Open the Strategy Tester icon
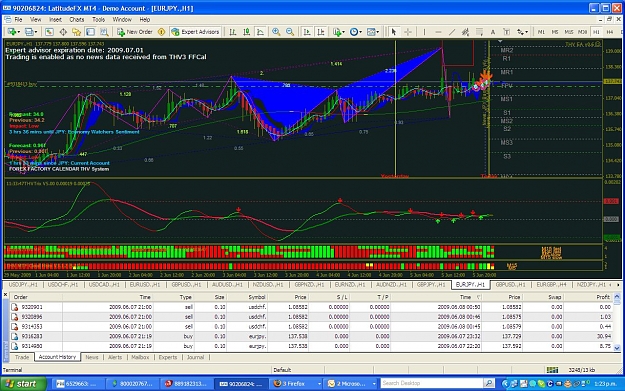This screenshot has width=625, height=391. (x=104, y=32)
